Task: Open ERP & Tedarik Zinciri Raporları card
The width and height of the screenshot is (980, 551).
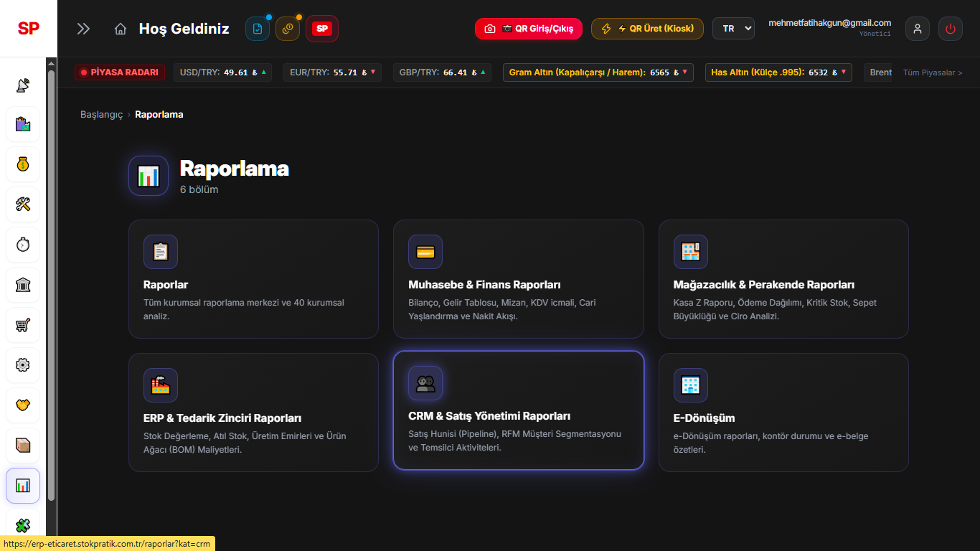Action: 253,413
